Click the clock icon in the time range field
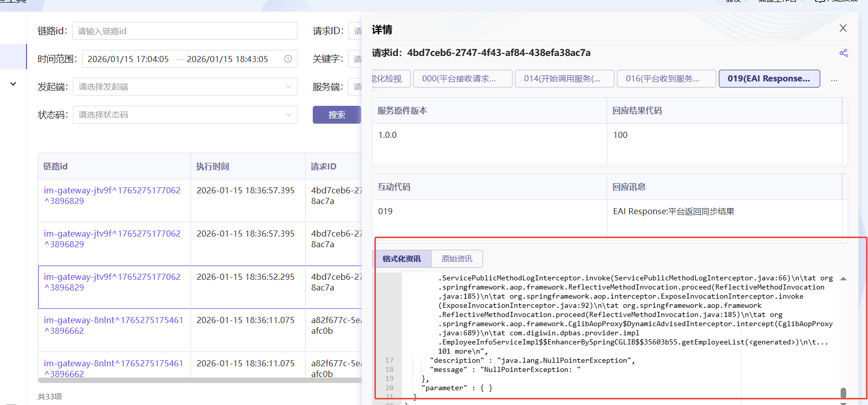868x405 pixels. 288,59
